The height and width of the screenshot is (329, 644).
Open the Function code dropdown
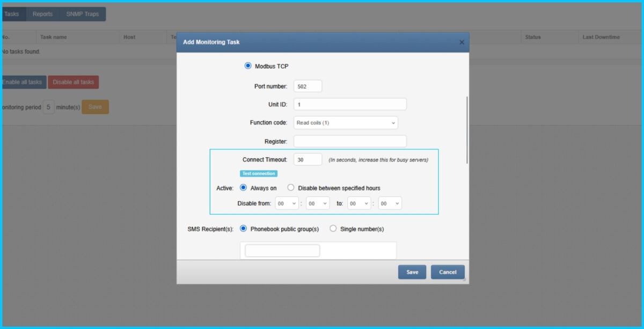(x=346, y=122)
